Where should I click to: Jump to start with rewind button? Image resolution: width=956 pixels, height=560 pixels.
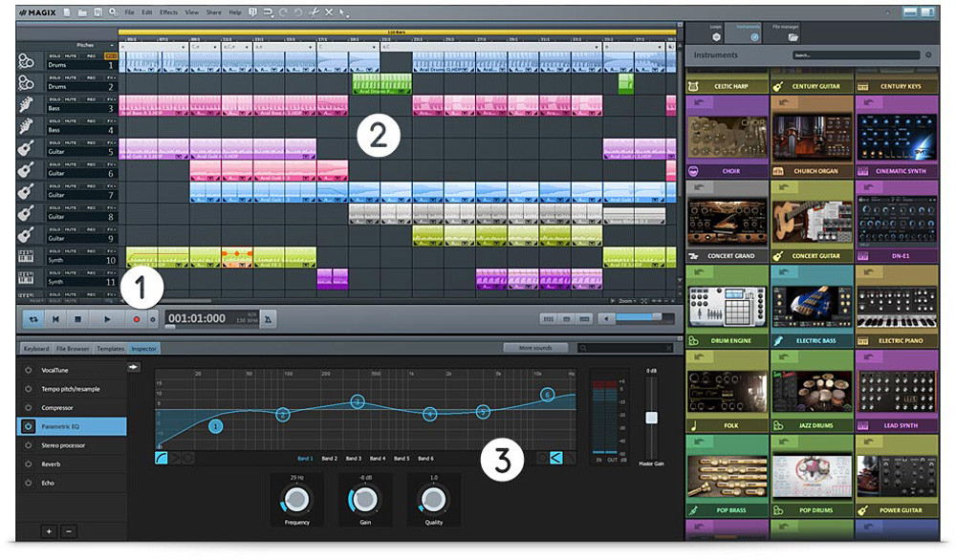click(x=55, y=318)
